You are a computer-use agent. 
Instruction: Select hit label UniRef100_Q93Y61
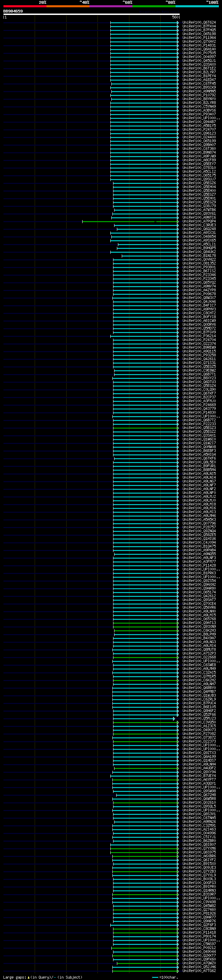(x=199, y=213)
